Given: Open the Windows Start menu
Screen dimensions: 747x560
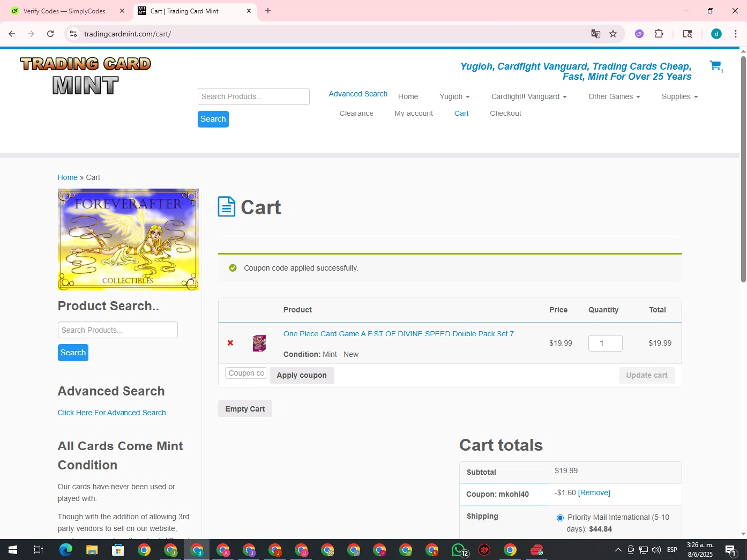Looking at the screenshot, I should pyautogui.click(x=13, y=550).
